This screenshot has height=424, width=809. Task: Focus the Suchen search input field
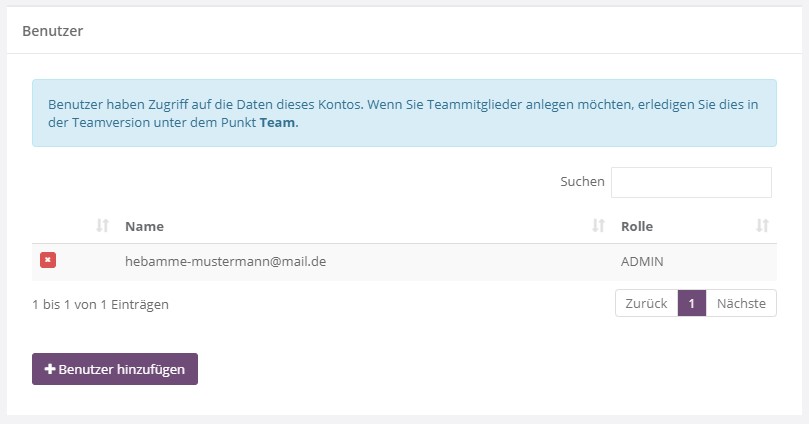click(691, 182)
